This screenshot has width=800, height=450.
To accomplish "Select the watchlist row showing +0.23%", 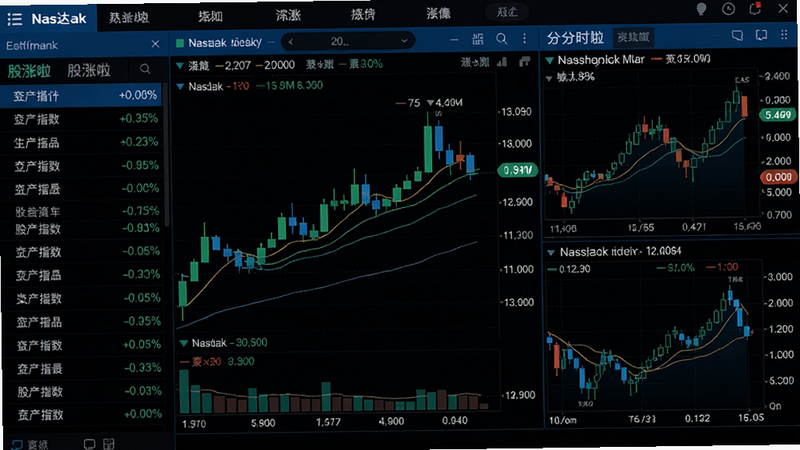I will coord(82,142).
